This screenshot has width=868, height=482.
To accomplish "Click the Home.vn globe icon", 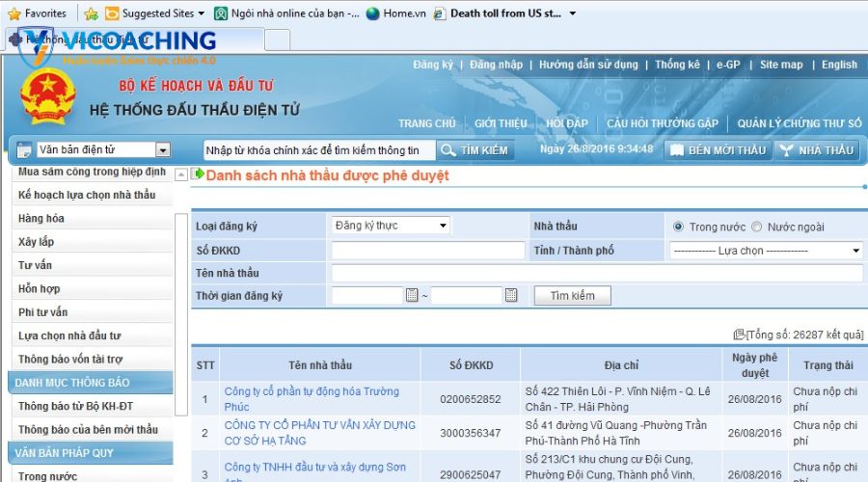I will point(373,13).
